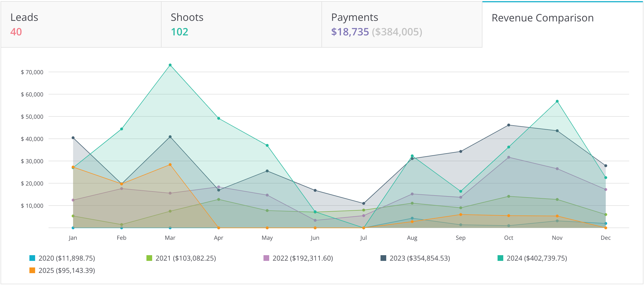
Task: Click the 2020 legend color swatch
Action: pyautogui.click(x=32, y=258)
